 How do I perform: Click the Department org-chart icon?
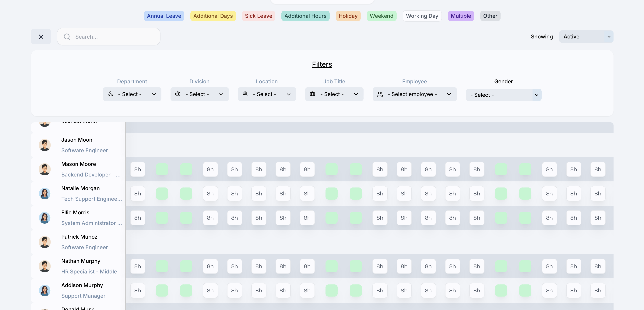[110, 94]
